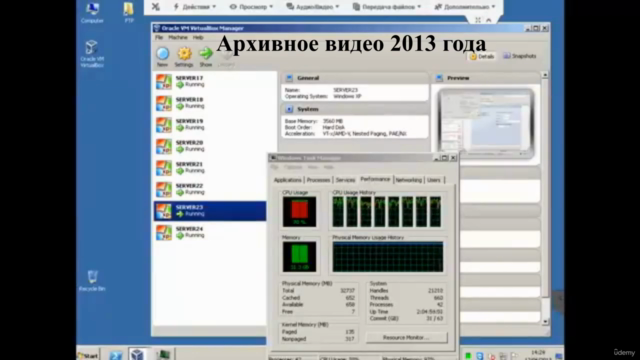Screen dimensions: 640x360
Task: Collapse the remote toolbar with the up chevron
Action: click(489, 20)
